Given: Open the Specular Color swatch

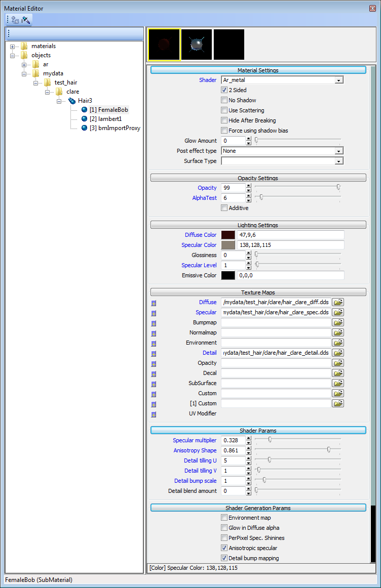Looking at the screenshot, I should tap(228, 245).
